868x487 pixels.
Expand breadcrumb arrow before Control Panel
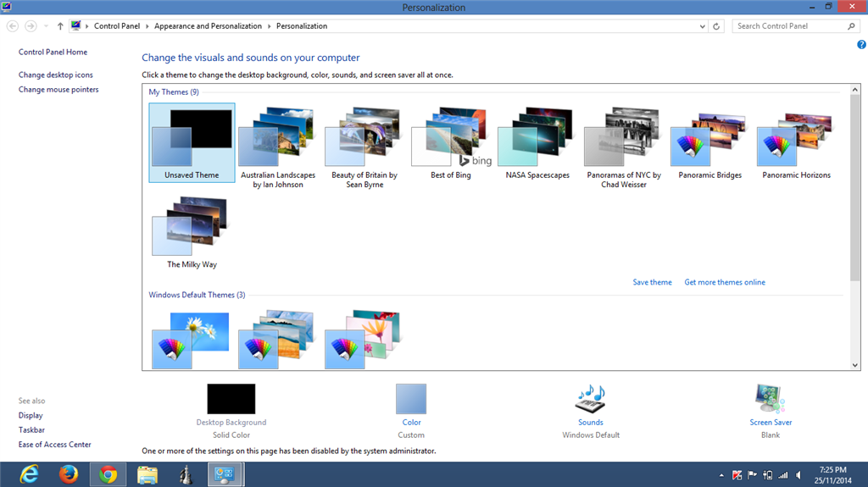tap(87, 26)
